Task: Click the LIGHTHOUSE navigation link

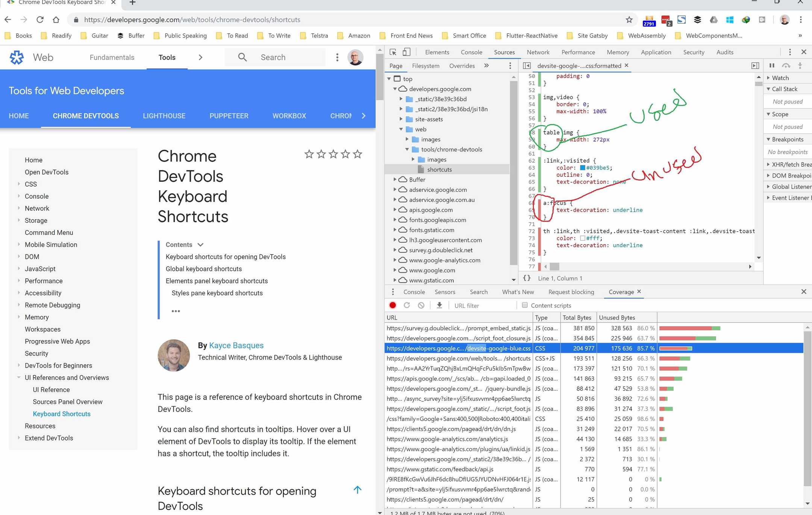Action: (x=164, y=116)
